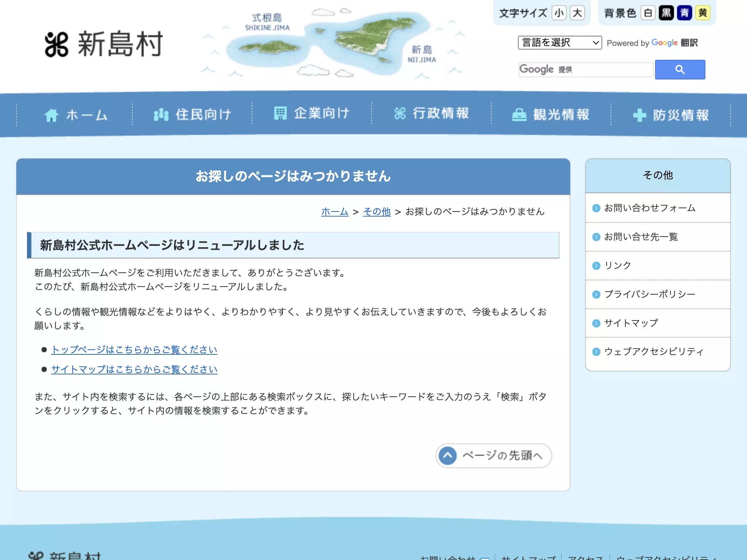Viewport: 747px width, 560px height.
Task: Click the magnifying glass search button
Action: [x=680, y=69]
